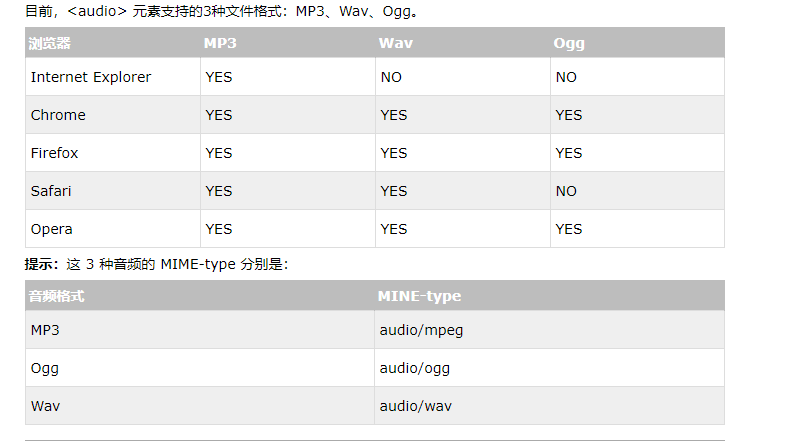This screenshot has width=809, height=446.
Task: Click Internet Explorer's Ogg "NO" cell
Action: coord(566,77)
